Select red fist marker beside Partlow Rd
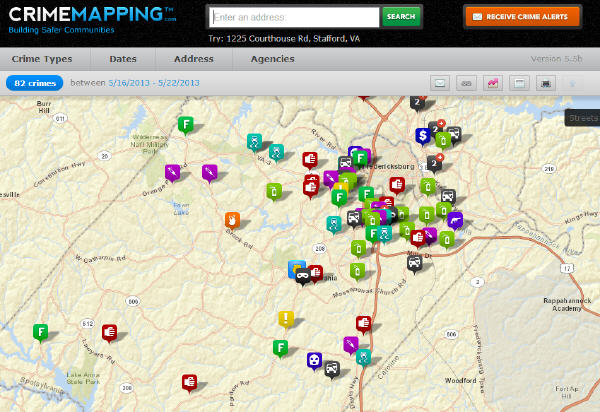 [x=189, y=383]
